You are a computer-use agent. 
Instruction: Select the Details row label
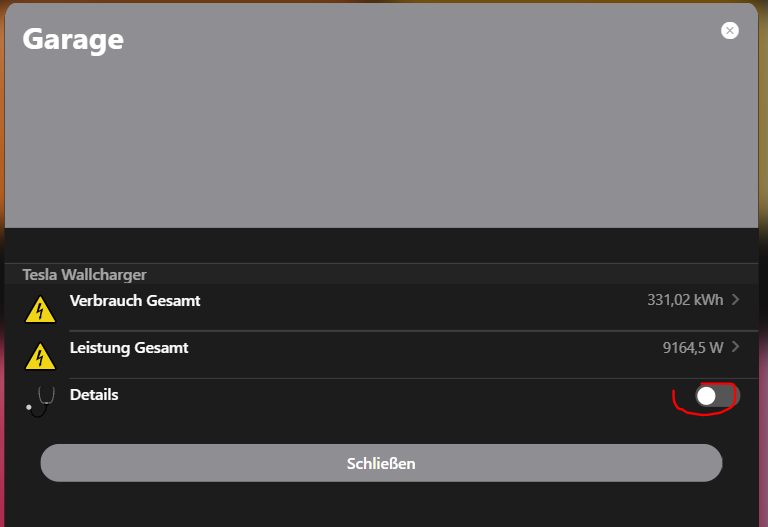coord(94,395)
